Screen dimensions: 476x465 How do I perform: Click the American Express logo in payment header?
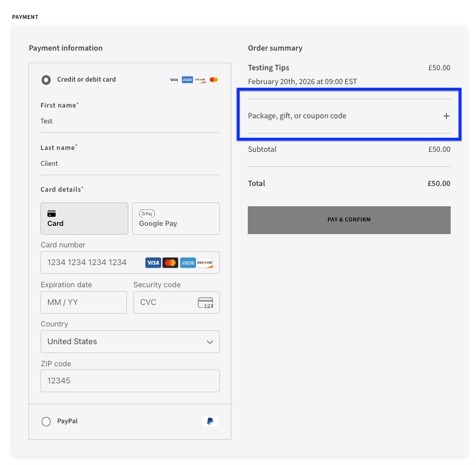(x=187, y=80)
